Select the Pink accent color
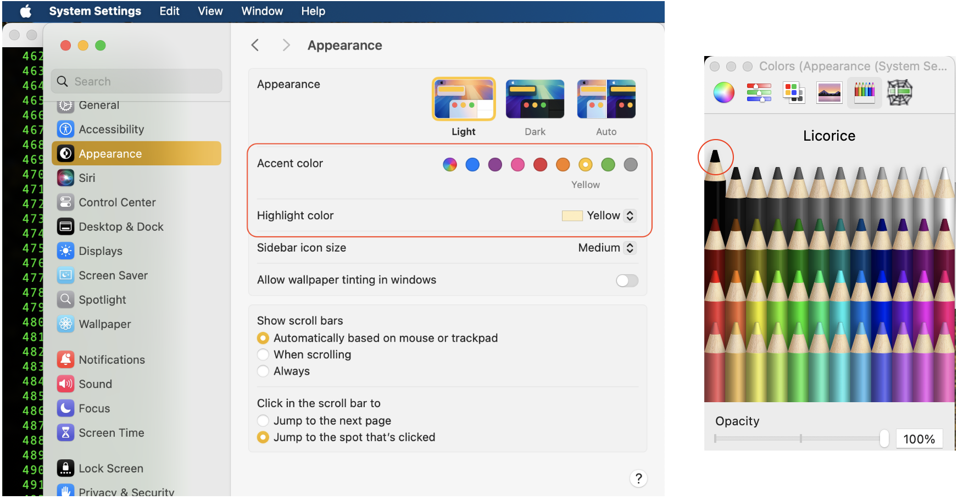The height and width of the screenshot is (500, 980). coord(517,164)
